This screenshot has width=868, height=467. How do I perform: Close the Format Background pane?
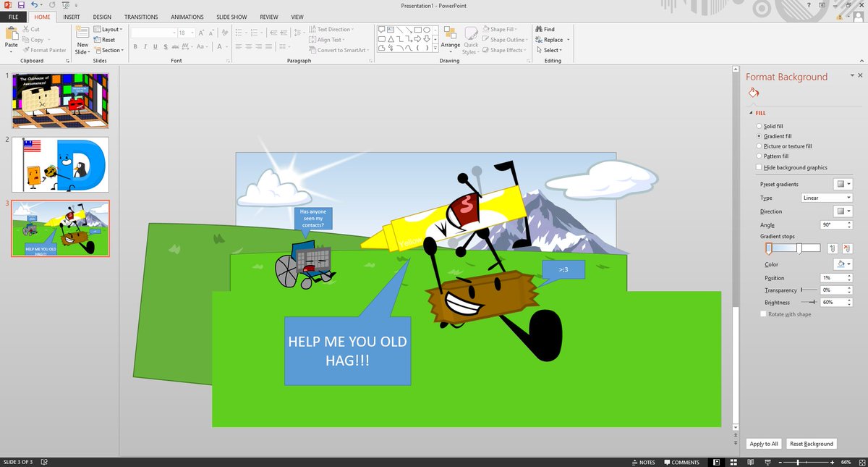point(860,75)
